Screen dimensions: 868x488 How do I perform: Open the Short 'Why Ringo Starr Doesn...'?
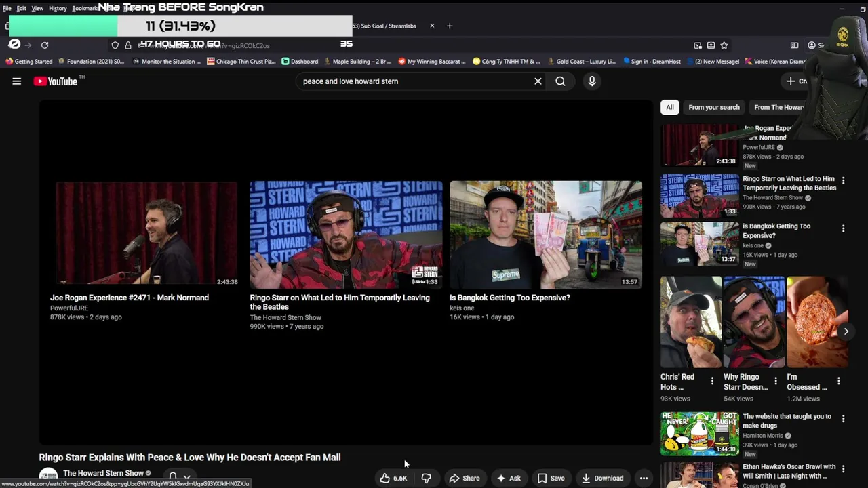coord(754,322)
